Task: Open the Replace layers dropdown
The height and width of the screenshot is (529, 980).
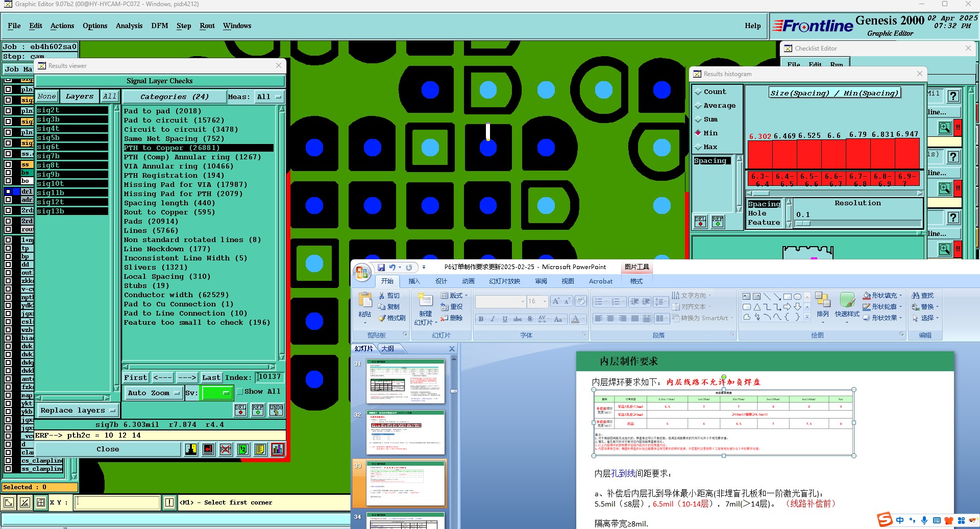Action: (x=78, y=411)
